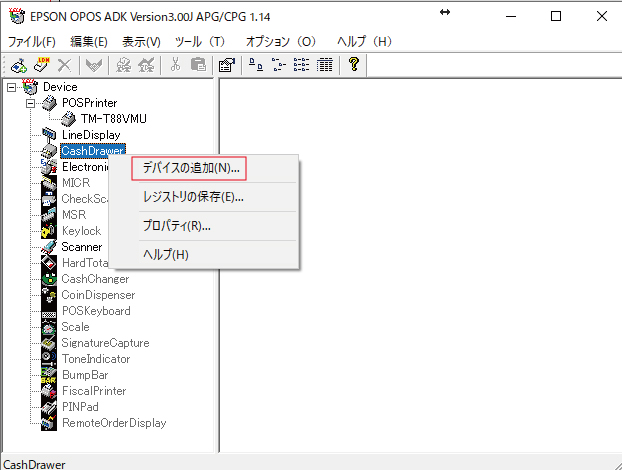This screenshot has height=470, width=622.
Task: Select the ToneIndicator tree item
Action: point(96,359)
